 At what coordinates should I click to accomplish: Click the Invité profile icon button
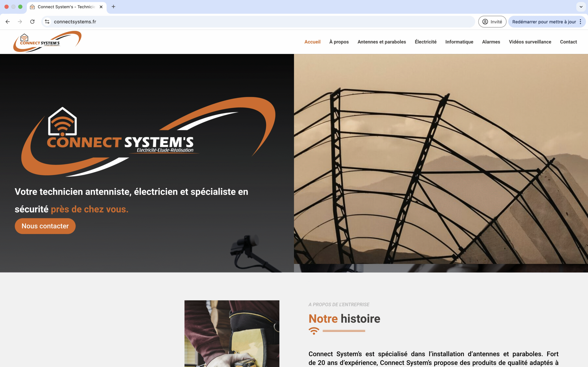coord(492,22)
